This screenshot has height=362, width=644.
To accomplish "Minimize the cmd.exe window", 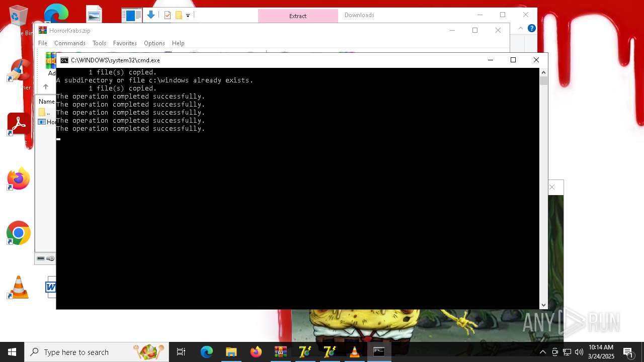I will 491,60.
